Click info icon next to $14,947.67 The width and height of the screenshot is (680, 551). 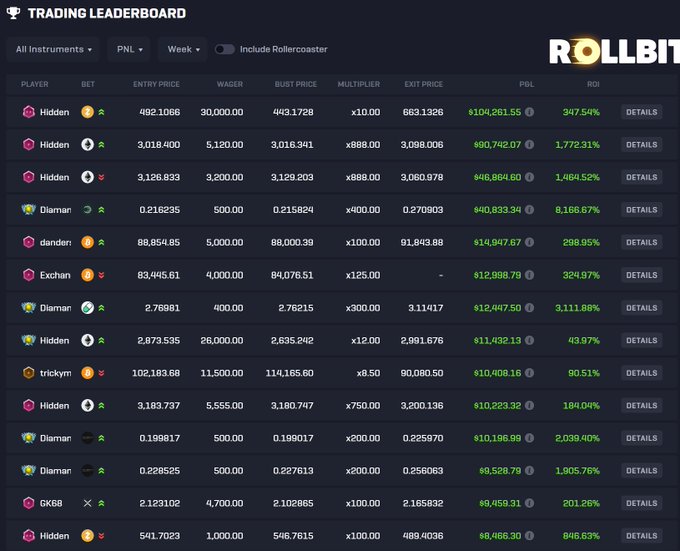tap(530, 242)
